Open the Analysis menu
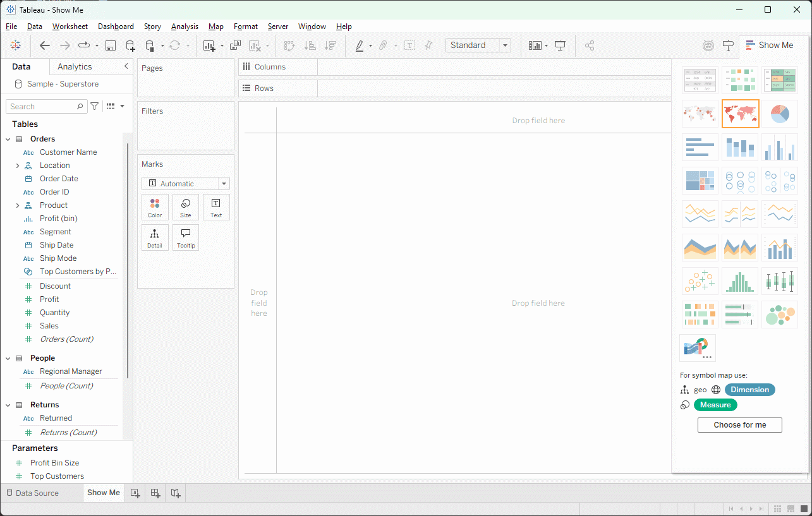The height and width of the screenshot is (516, 812). pos(185,27)
